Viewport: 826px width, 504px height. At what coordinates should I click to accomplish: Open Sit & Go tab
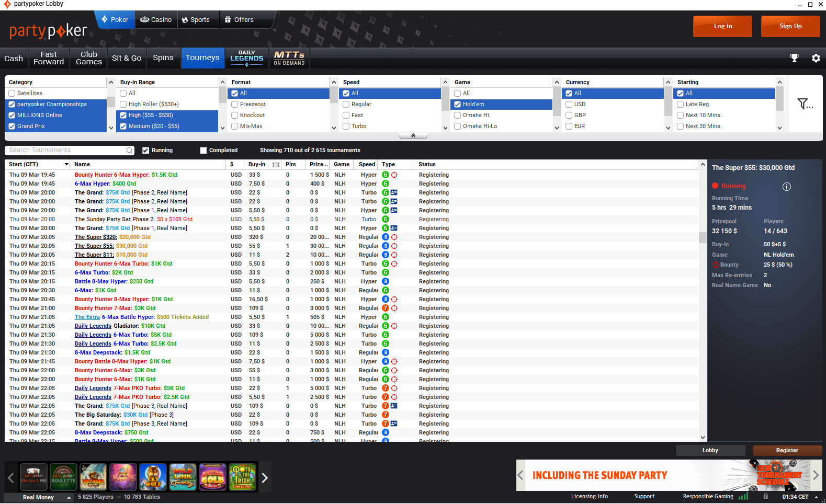(x=127, y=58)
